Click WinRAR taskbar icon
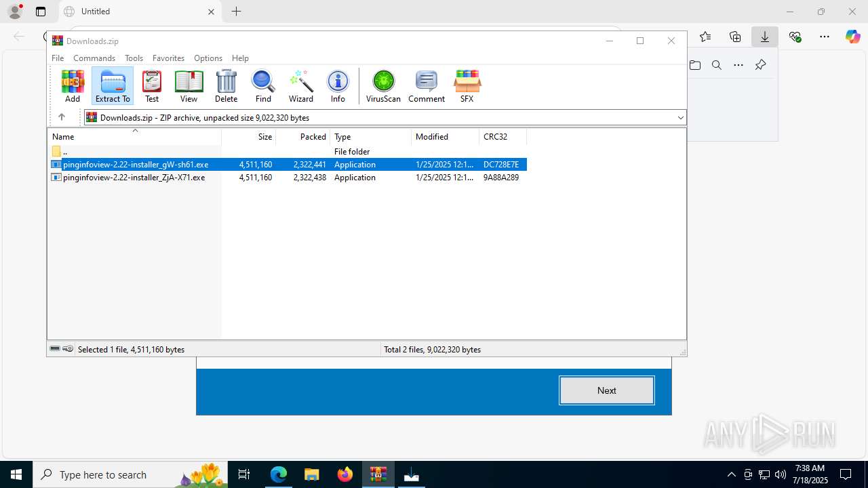 point(378,474)
